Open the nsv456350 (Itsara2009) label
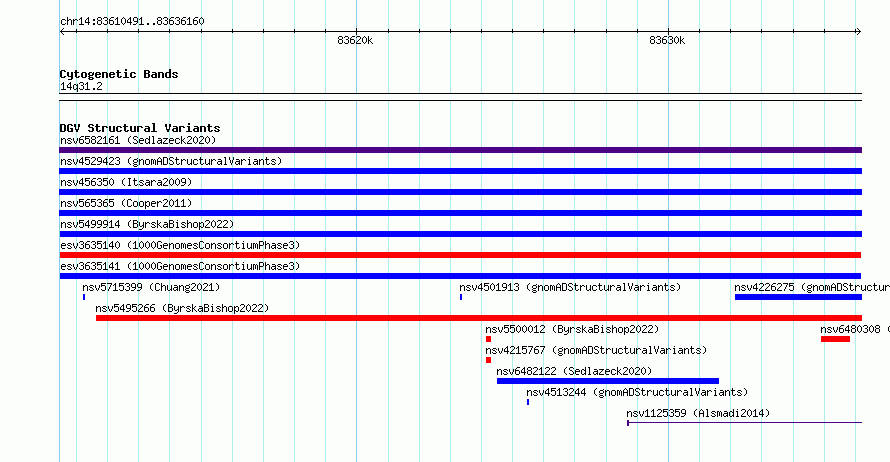This screenshot has height=462, width=890. click(x=126, y=182)
